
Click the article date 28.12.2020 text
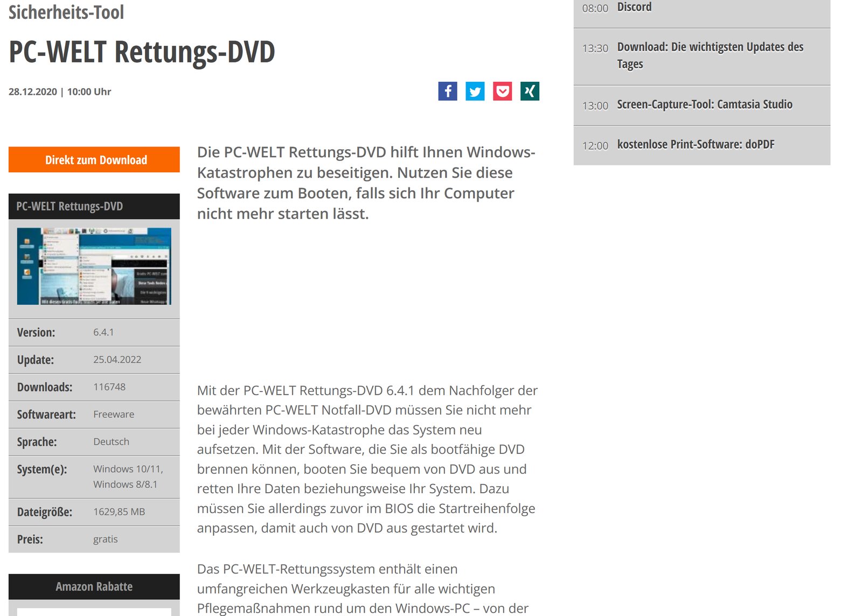coord(33,92)
